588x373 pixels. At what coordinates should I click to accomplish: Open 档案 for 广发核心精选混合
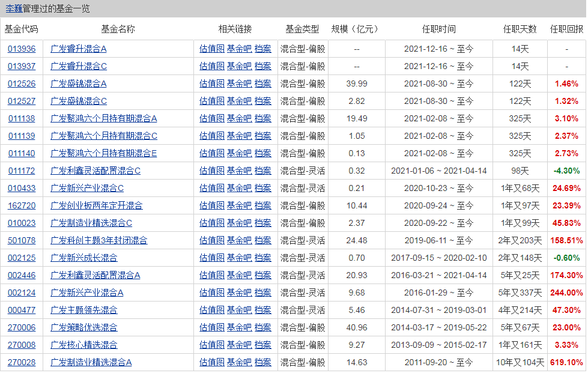pyautogui.click(x=262, y=345)
